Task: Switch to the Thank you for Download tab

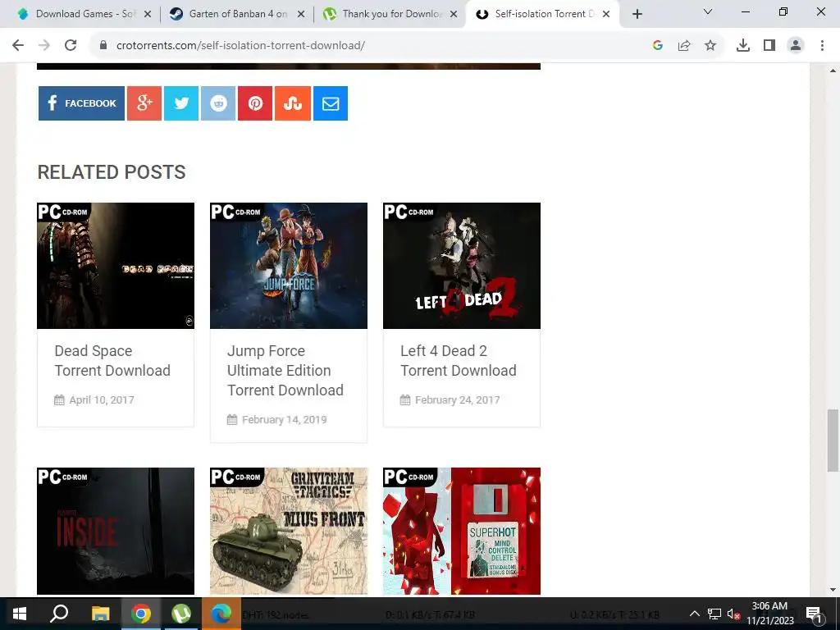Action: pyautogui.click(x=390, y=14)
